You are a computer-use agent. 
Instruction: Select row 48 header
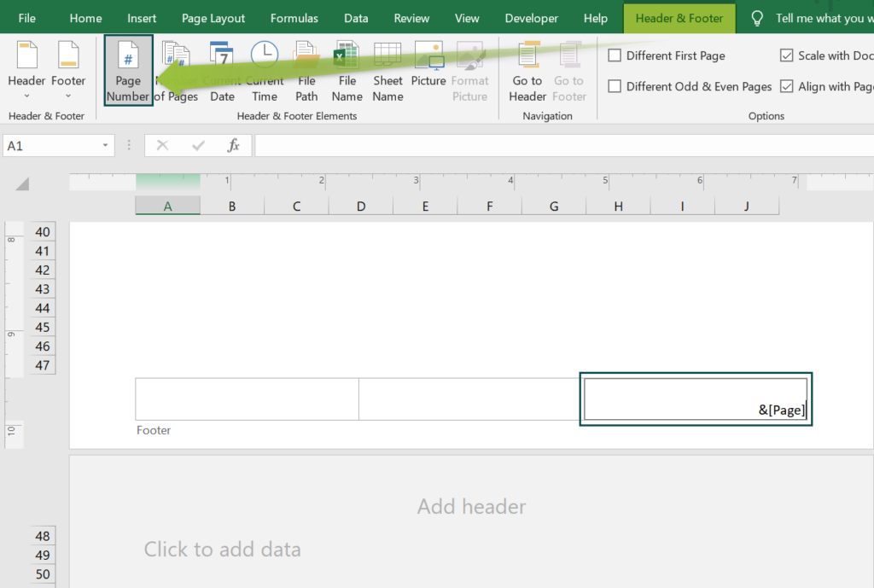(43, 536)
